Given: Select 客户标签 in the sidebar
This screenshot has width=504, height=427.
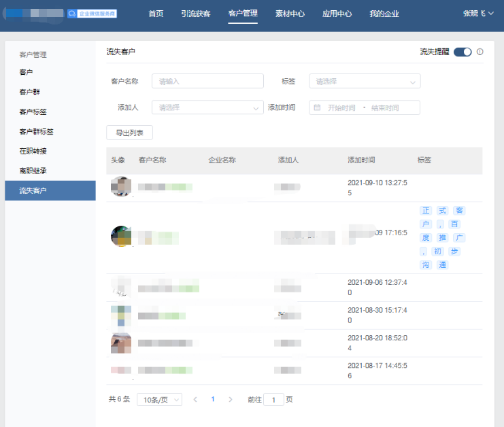Looking at the screenshot, I should [x=33, y=112].
